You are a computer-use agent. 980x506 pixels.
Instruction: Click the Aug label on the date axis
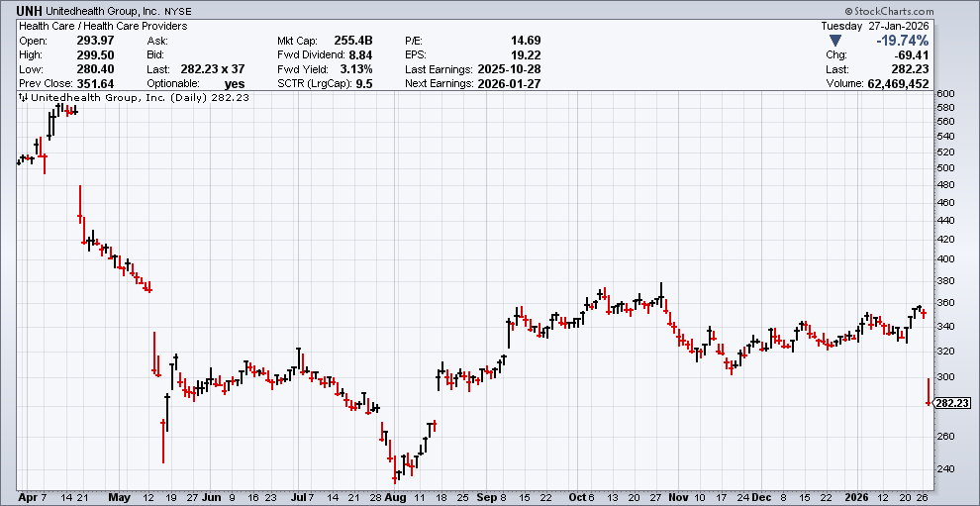coord(395,497)
